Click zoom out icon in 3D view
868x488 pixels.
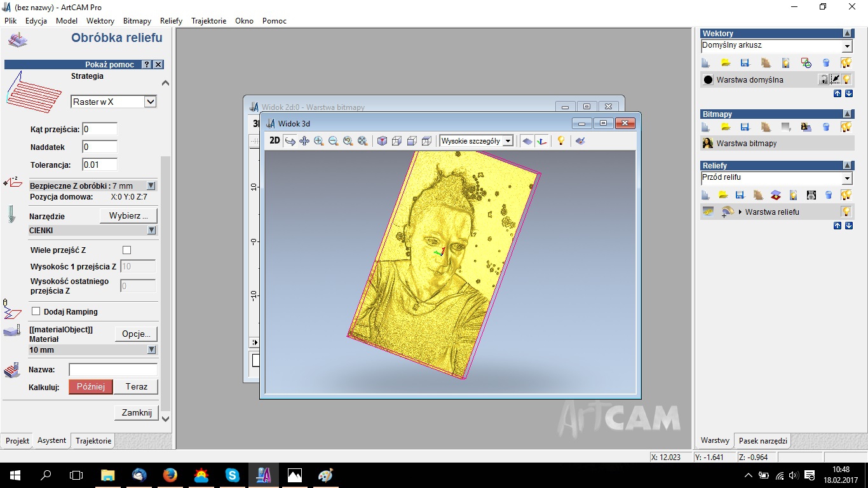click(x=333, y=141)
